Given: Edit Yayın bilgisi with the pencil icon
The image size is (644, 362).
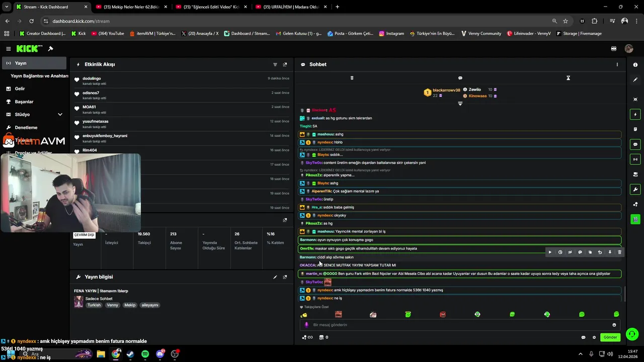Looking at the screenshot, I should 275,277.
